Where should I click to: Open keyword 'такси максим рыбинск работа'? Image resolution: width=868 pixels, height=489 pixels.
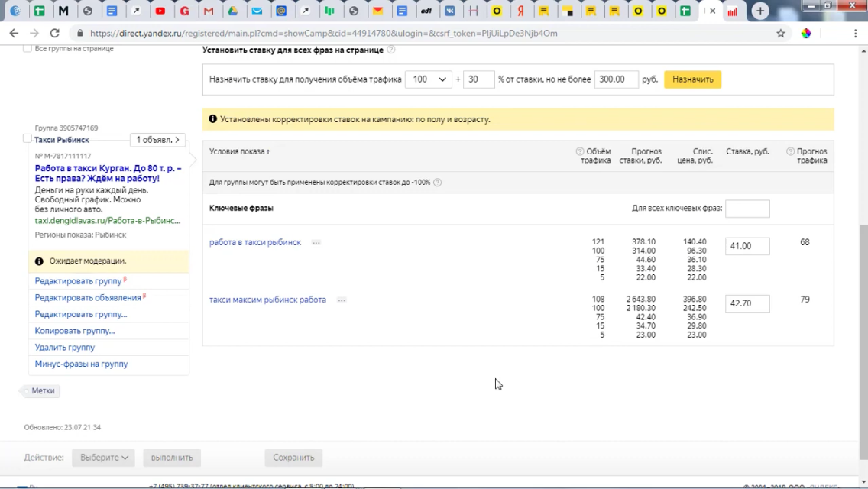pyautogui.click(x=267, y=300)
